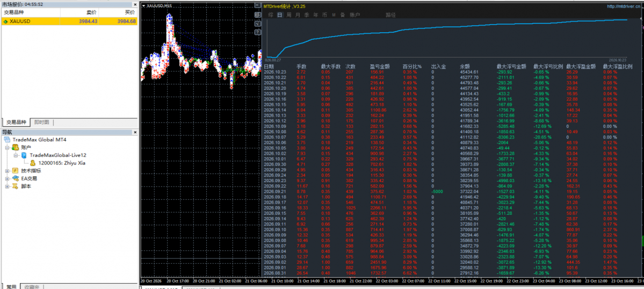Screen dimensions: 644x289
Task: Click the 最大浮亏金额 column header
Action: tap(511, 66)
